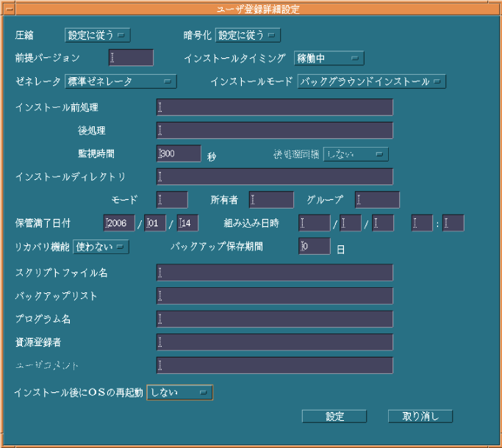Focus the バックアップ保存期間 days field

pos(315,247)
